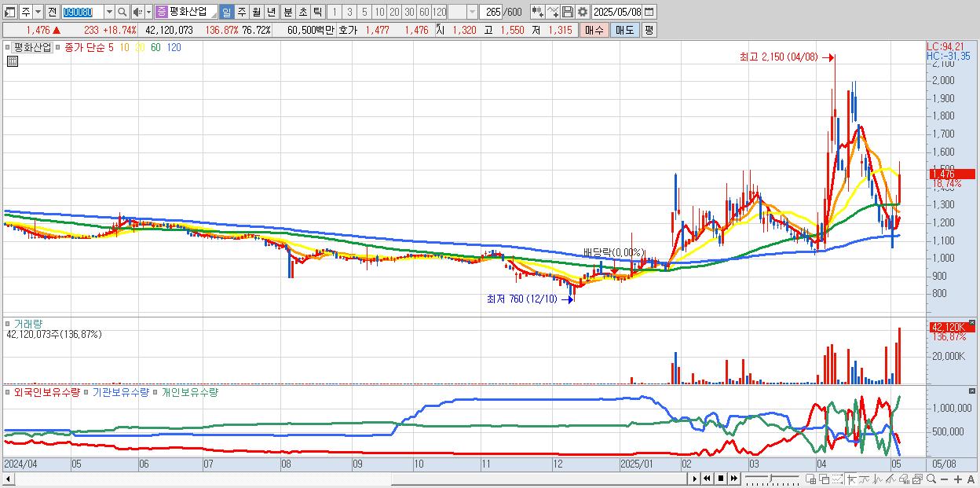980x488 pixels.
Task: Click the zoom slider handle in bottom bar
Action: point(770,478)
